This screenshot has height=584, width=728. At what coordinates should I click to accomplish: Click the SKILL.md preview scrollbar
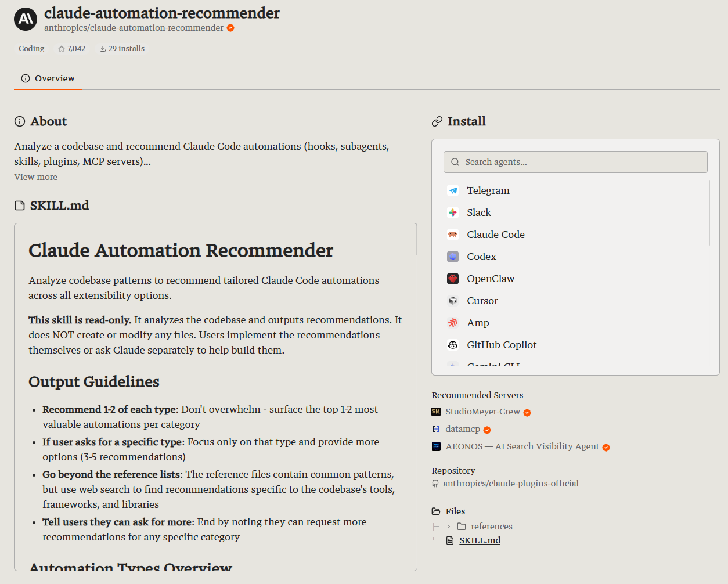coord(416,240)
